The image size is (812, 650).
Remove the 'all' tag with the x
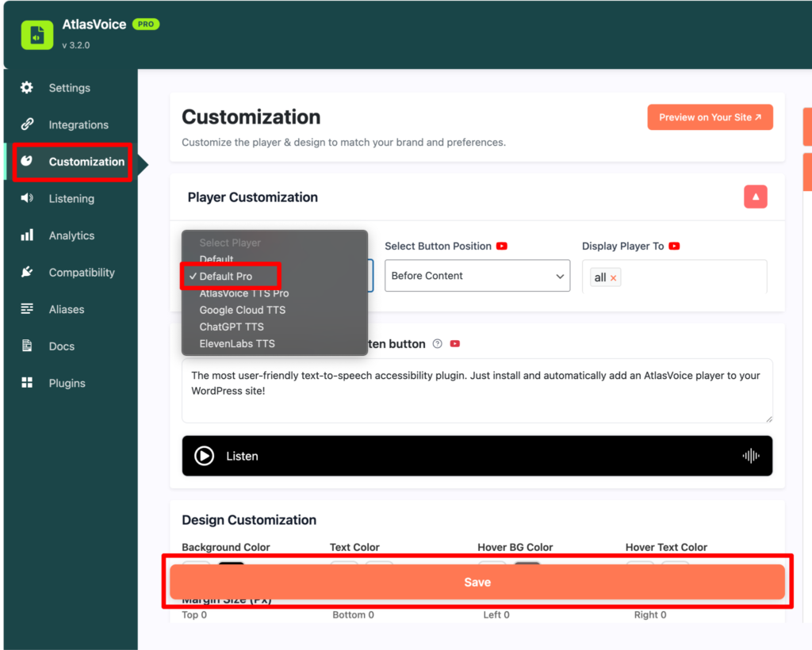pyautogui.click(x=613, y=278)
